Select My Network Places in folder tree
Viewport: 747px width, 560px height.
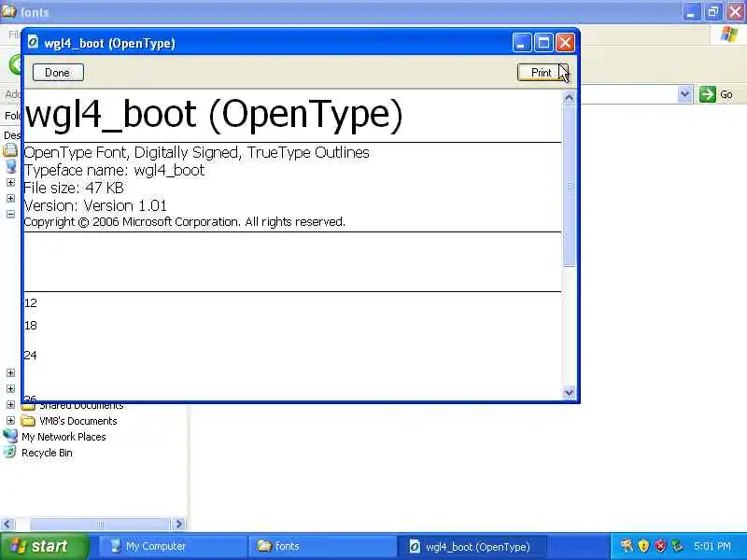(63, 437)
